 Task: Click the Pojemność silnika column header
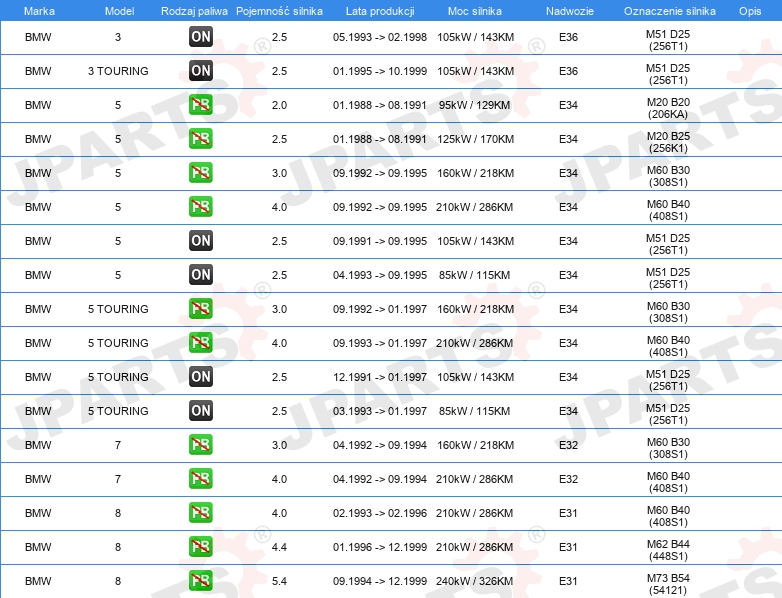[x=279, y=11]
